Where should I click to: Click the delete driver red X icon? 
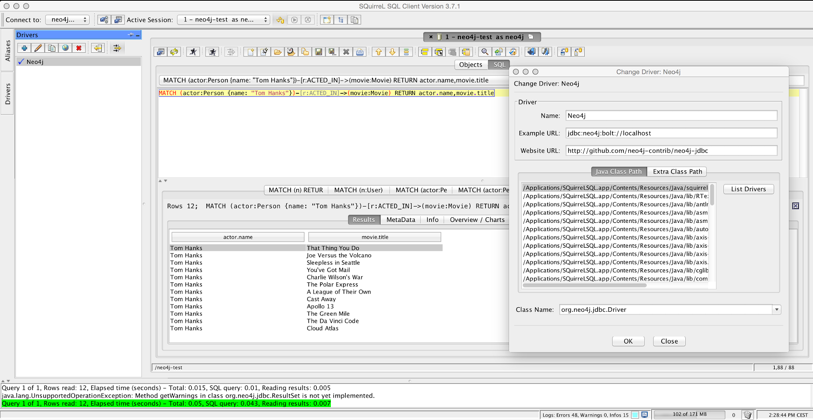click(79, 48)
